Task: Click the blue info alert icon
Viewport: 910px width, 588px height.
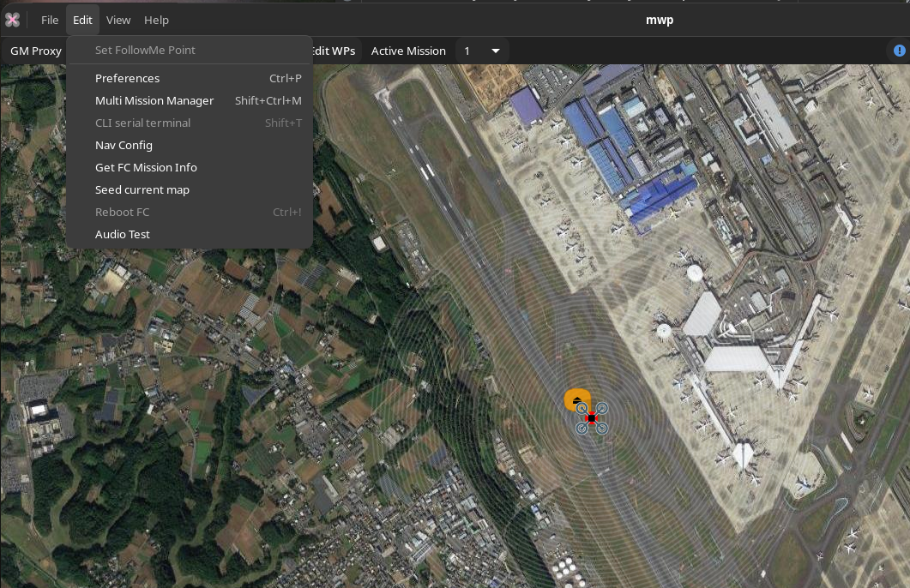Action: point(899,51)
